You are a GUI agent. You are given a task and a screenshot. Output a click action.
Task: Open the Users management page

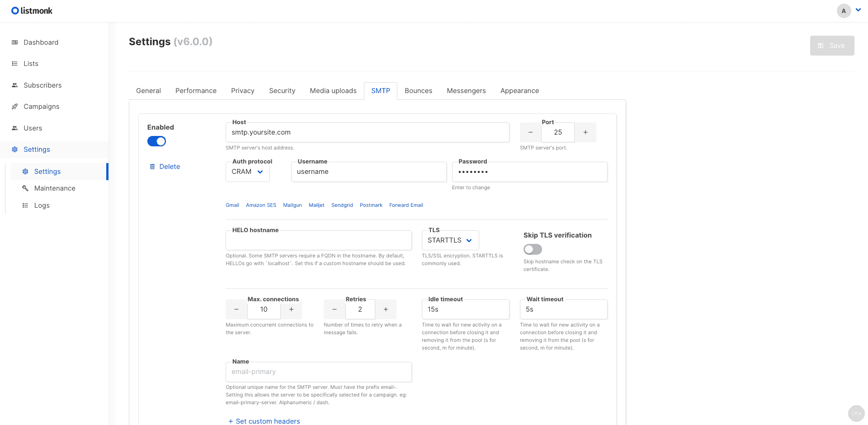point(33,128)
